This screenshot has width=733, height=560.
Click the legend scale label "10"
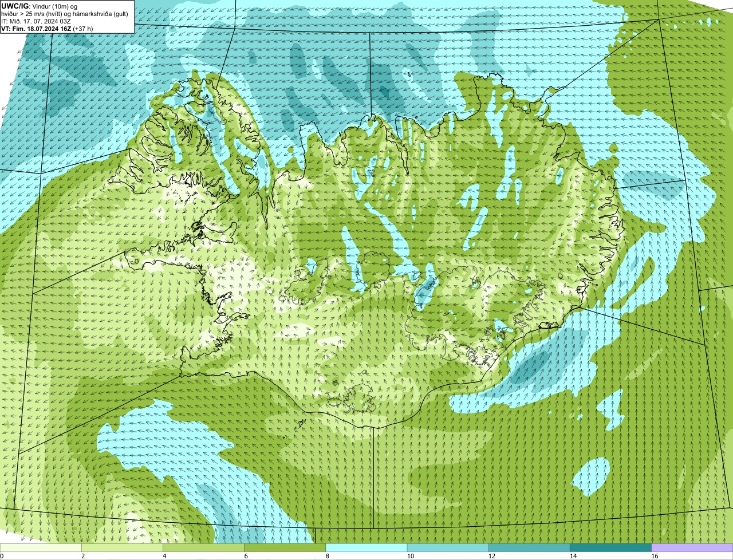point(410,556)
